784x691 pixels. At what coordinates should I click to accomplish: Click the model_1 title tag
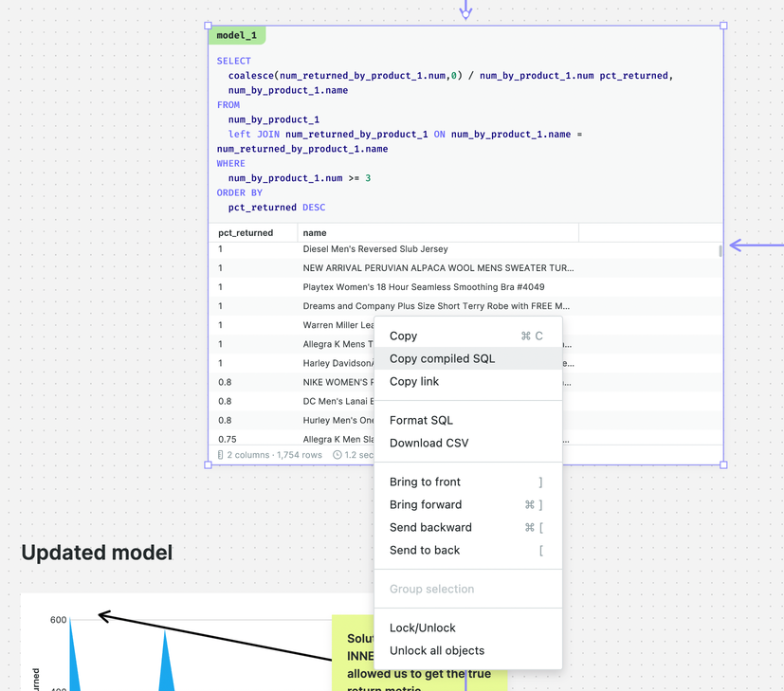click(236, 35)
